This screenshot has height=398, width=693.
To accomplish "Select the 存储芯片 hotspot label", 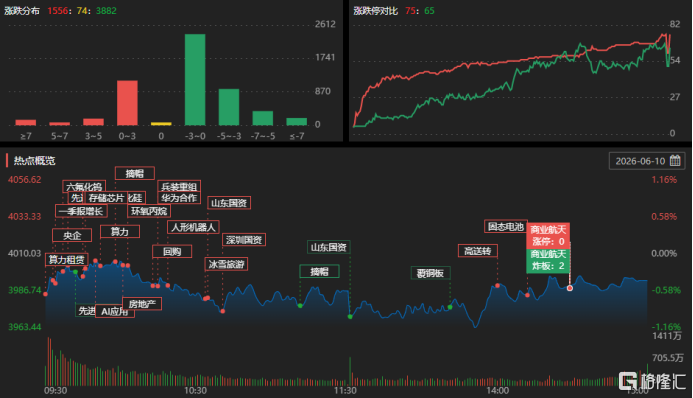I will [106, 198].
